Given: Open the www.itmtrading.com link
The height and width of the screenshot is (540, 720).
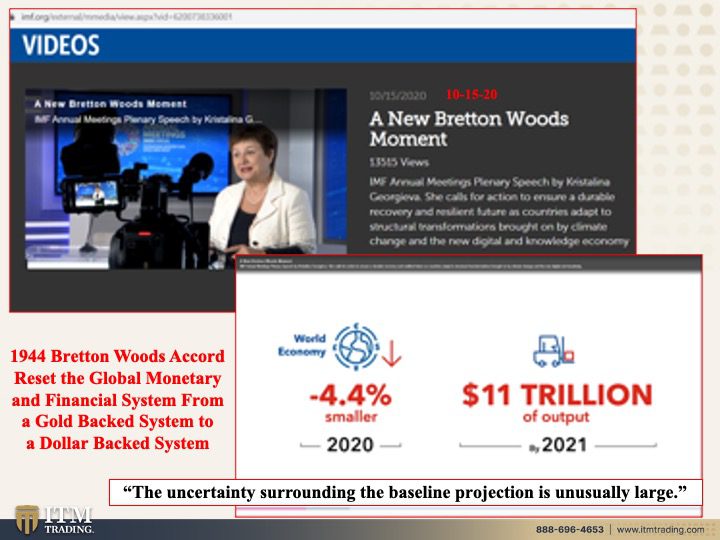Looking at the screenshot, I should click(660, 529).
